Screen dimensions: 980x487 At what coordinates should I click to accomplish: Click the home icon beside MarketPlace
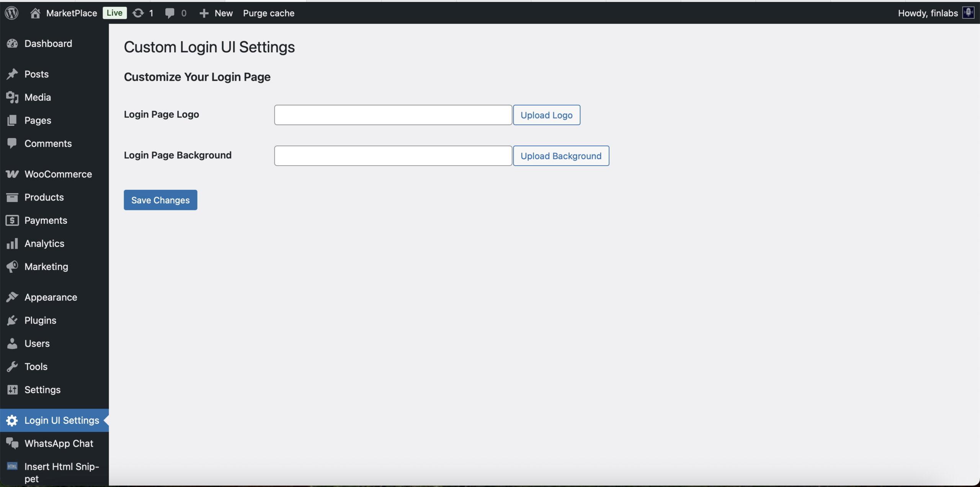[35, 13]
